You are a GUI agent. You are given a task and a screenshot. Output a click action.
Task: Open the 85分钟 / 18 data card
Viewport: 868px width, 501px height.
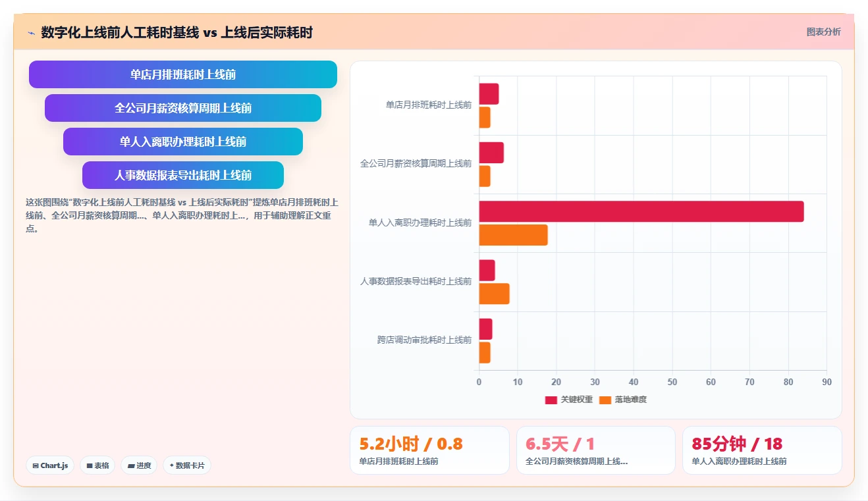[x=762, y=450]
